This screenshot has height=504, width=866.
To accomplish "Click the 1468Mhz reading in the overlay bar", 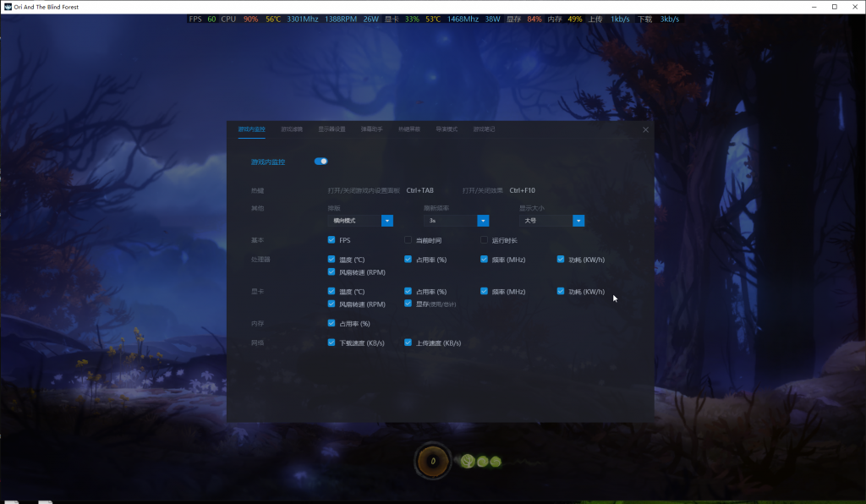I will coord(463,19).
